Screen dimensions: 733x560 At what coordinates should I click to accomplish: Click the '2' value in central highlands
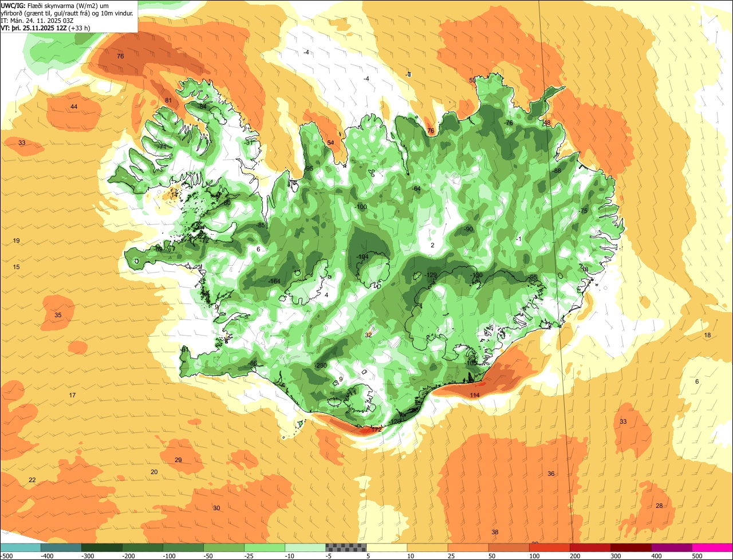pos(432,246)
